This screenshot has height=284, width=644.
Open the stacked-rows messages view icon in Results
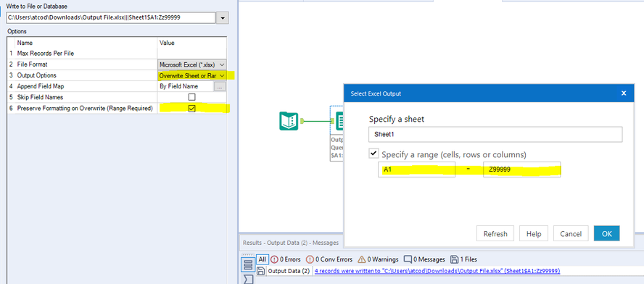click(248, 264)
